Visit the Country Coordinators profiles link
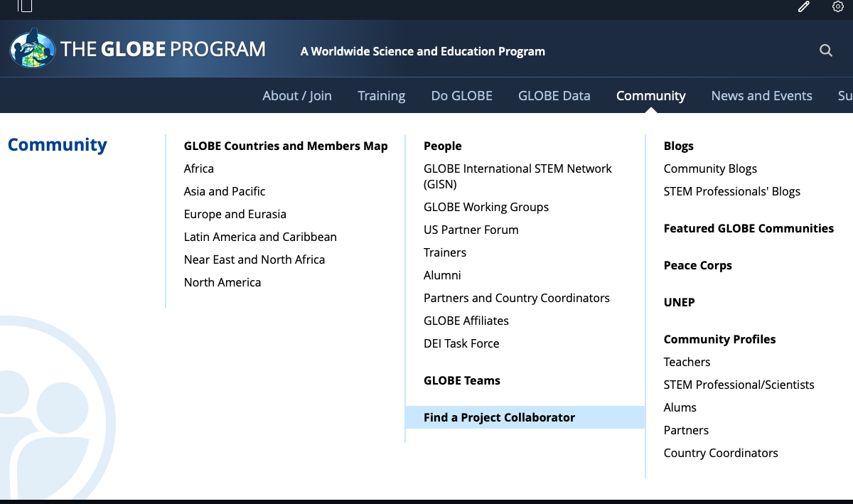 tap(720, 453)
